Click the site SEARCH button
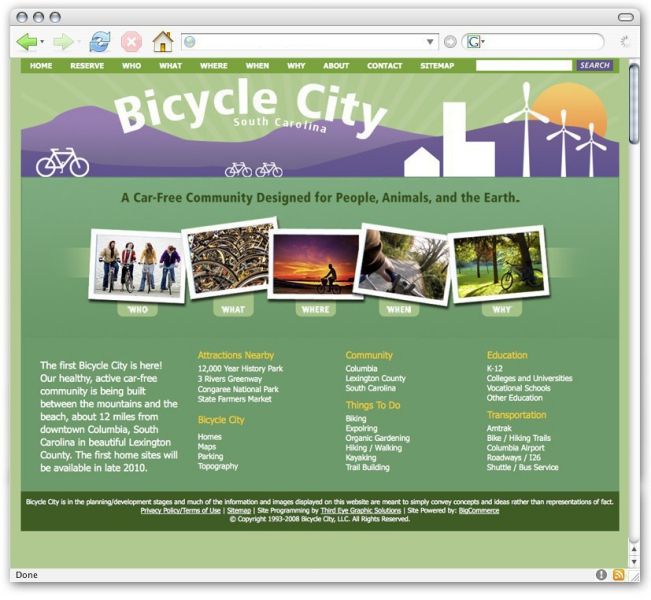This screenshot has width=651, height=600. click(595, 65)
